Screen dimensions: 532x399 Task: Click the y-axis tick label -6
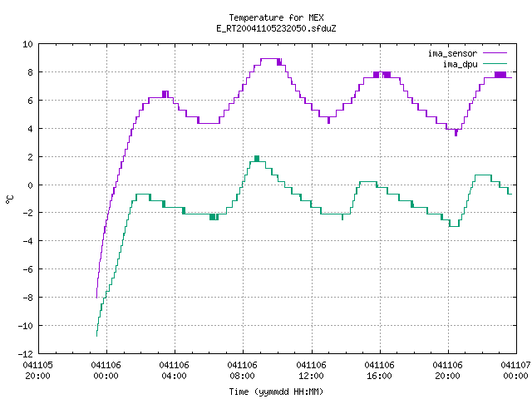27,269
